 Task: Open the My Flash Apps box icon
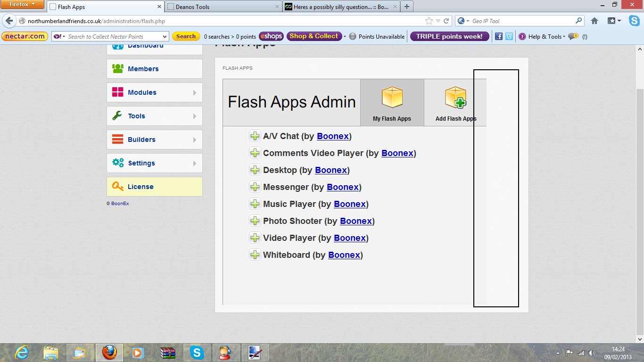[392, 98]
